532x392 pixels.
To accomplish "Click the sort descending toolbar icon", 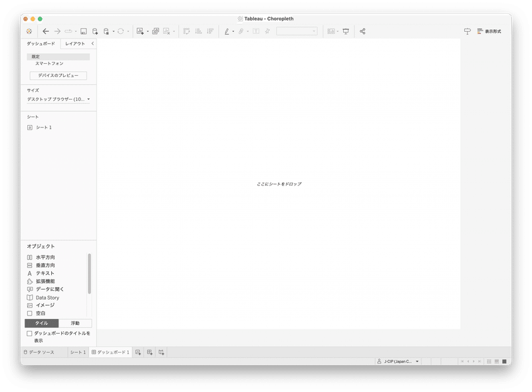I will point(210,31).
